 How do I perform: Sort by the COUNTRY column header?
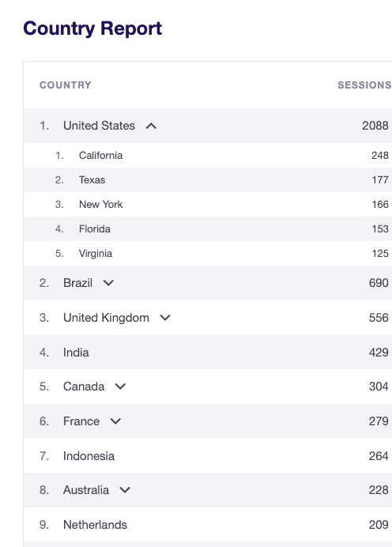pos(66,85)
